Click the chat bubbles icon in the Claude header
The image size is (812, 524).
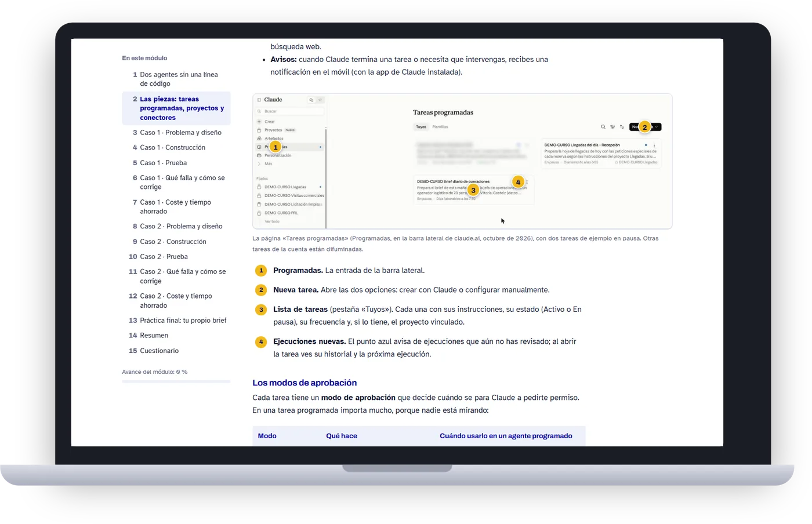click(x=311, y=100)
